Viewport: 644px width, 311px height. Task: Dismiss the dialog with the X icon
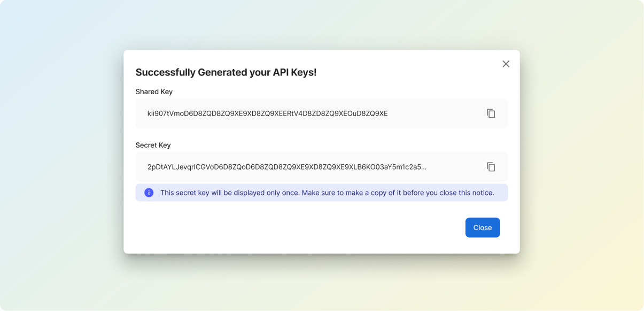(x=506, y=64)
